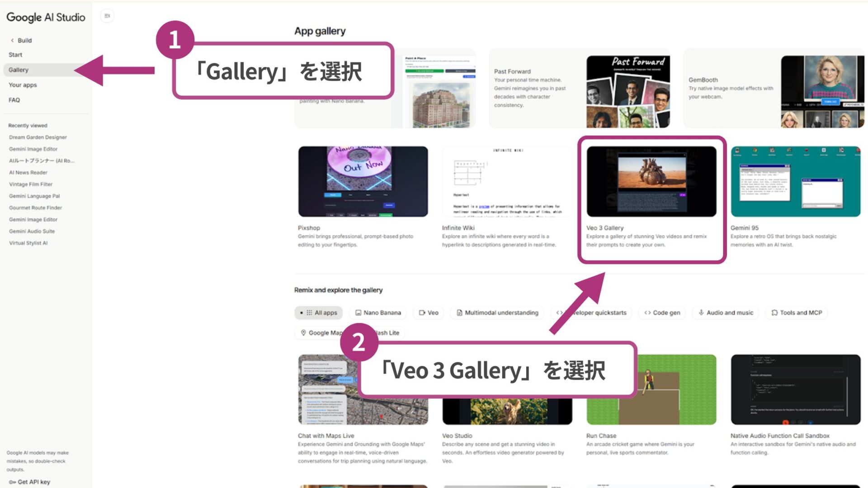The image size is (868, 488).
Task: Collapse Build section using its back chevron
Action: point(12,40)
